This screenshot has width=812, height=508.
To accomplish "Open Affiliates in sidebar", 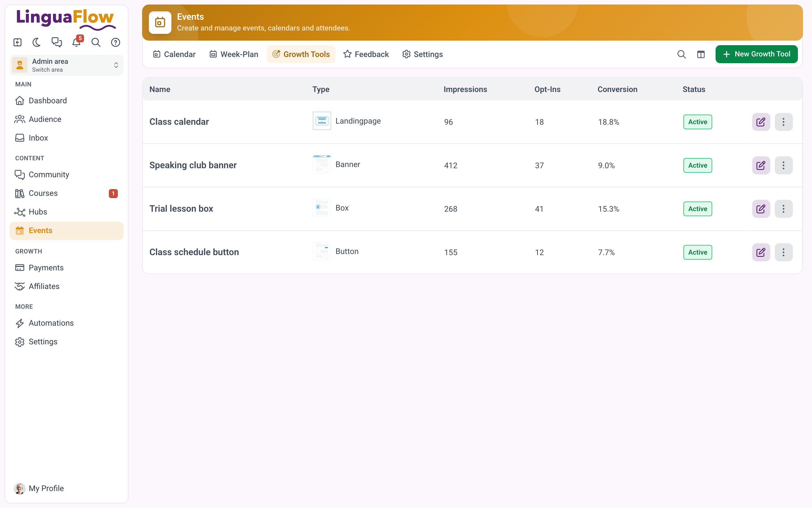I will [67, 286].
